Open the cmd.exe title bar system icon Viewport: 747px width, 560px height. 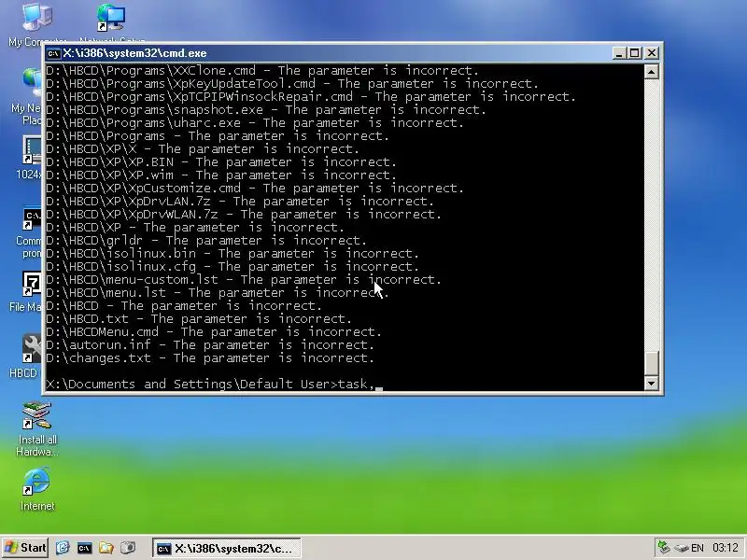click(x=53, y=53)
